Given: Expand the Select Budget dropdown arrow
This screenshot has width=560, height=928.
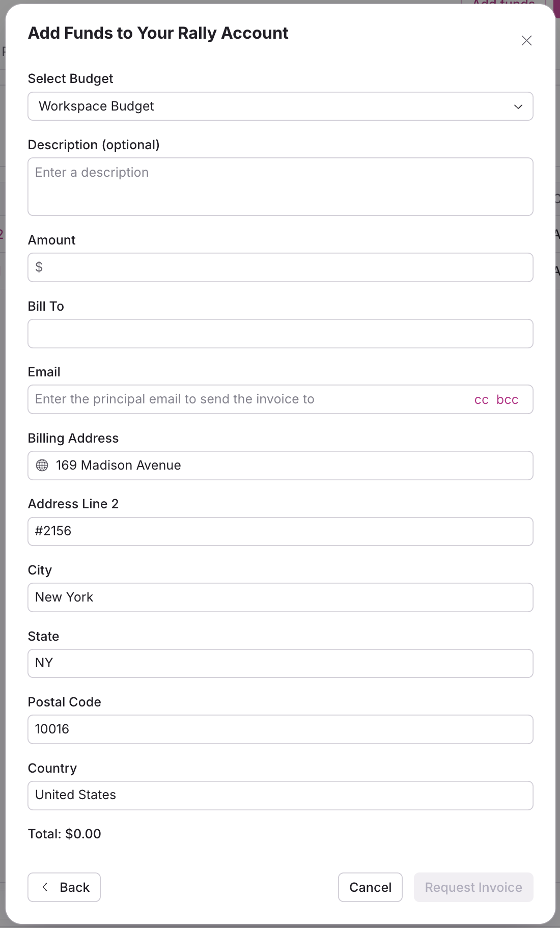Looking at the screenshot, I should 518,106.
